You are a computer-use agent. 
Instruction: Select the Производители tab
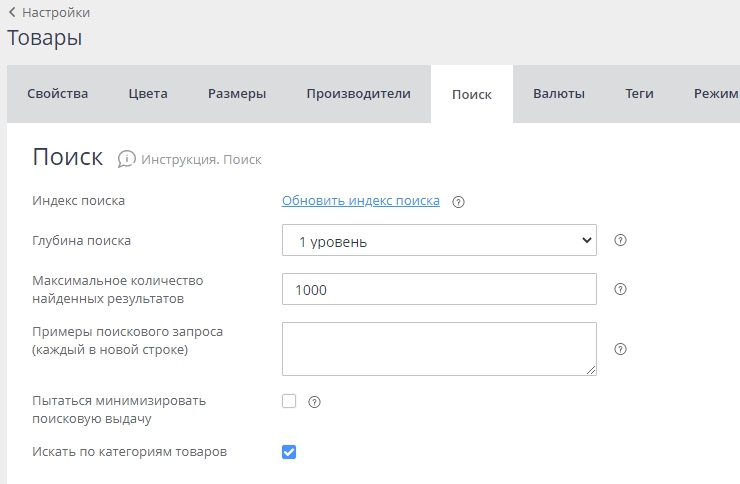(358, 94)
